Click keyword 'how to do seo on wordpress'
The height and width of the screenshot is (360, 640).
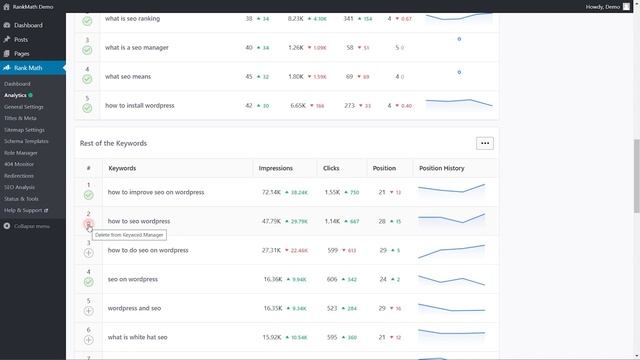148,250
